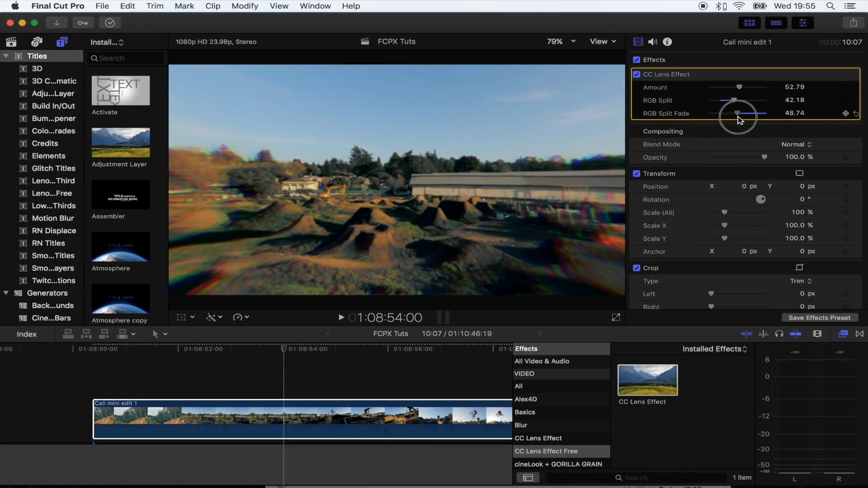
Task: Select the CC Lens Effect thumbnail in installed effects
Action: pos(647,380)
